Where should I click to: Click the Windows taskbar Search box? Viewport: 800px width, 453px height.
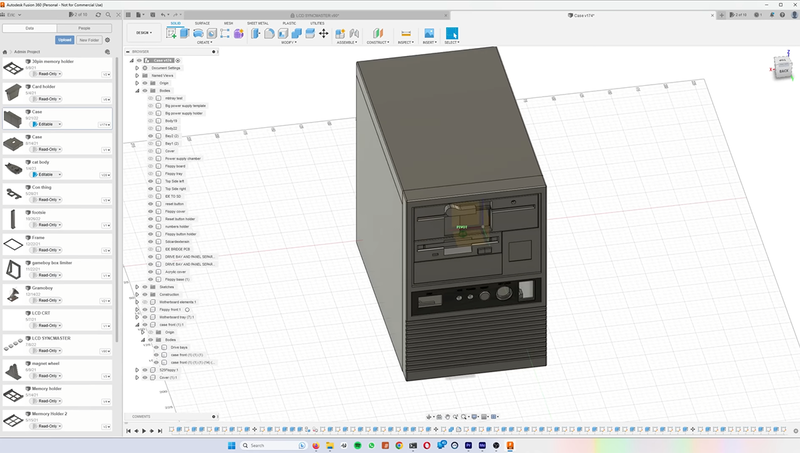(262, 445)
